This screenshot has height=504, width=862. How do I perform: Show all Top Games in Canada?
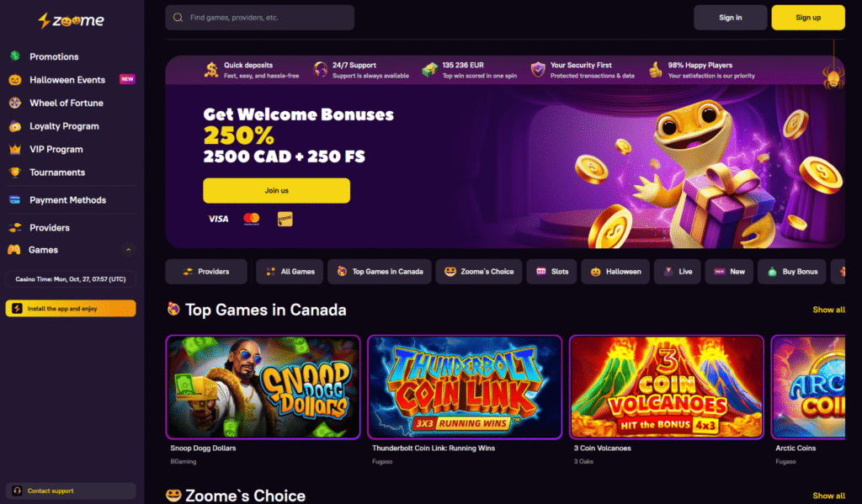point(828,310)
